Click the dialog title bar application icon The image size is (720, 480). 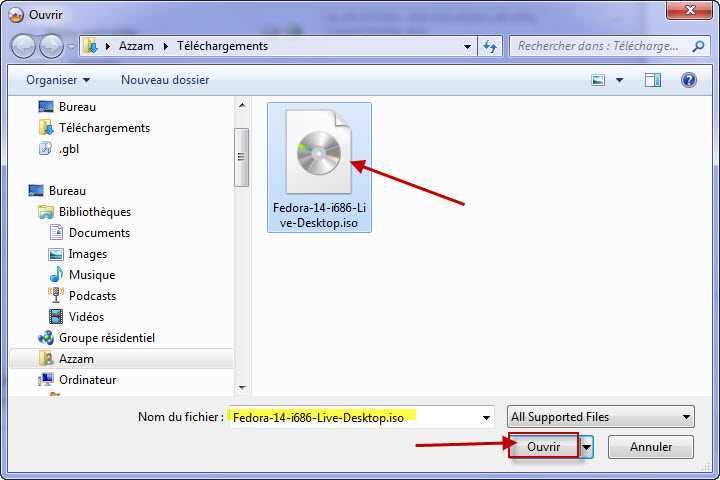[x=16, y=15]
